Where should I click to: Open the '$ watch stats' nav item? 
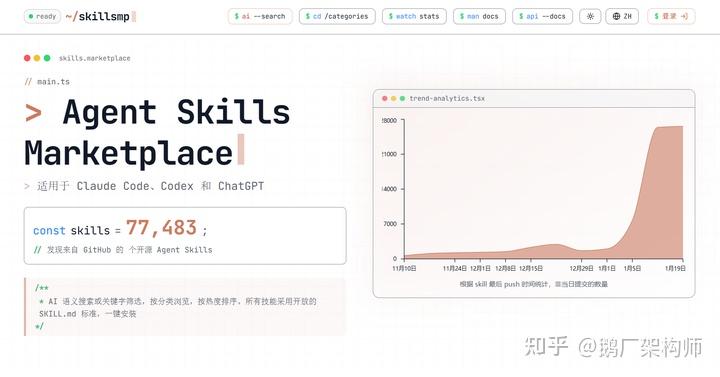414,16
